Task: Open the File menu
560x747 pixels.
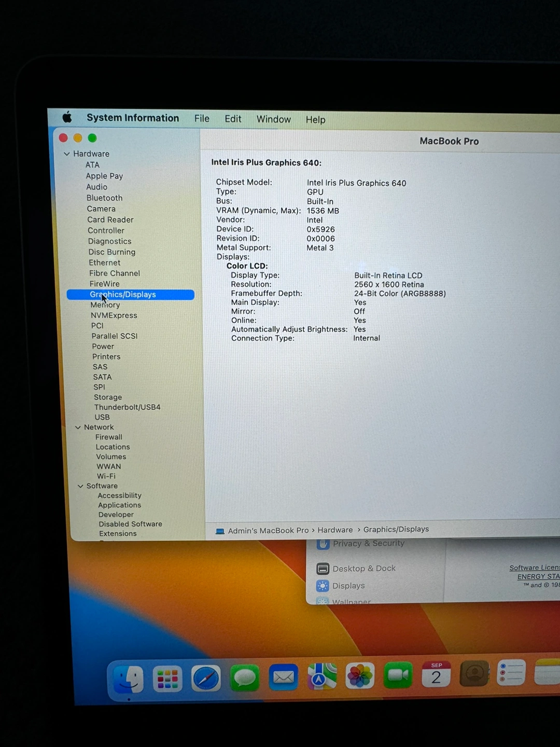Action: (x=202, y=119)
